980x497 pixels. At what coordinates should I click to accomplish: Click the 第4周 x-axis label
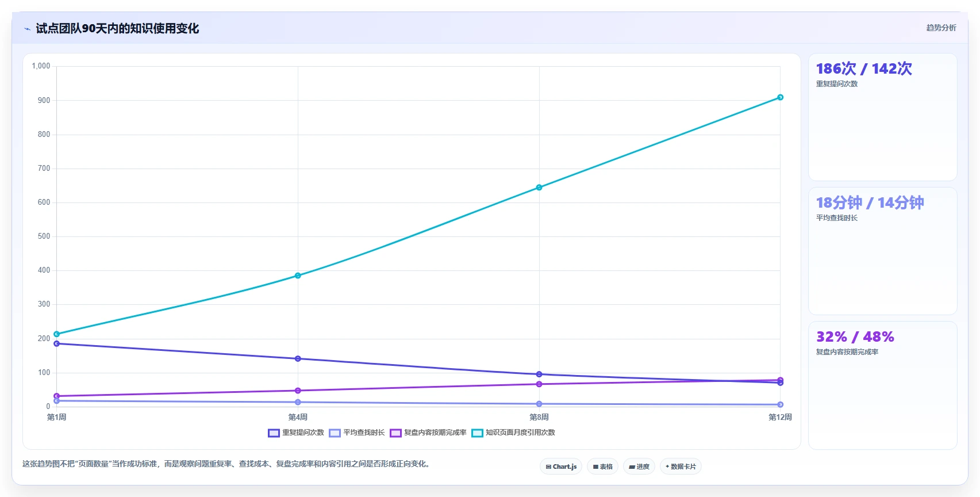(x=298, y=417)
